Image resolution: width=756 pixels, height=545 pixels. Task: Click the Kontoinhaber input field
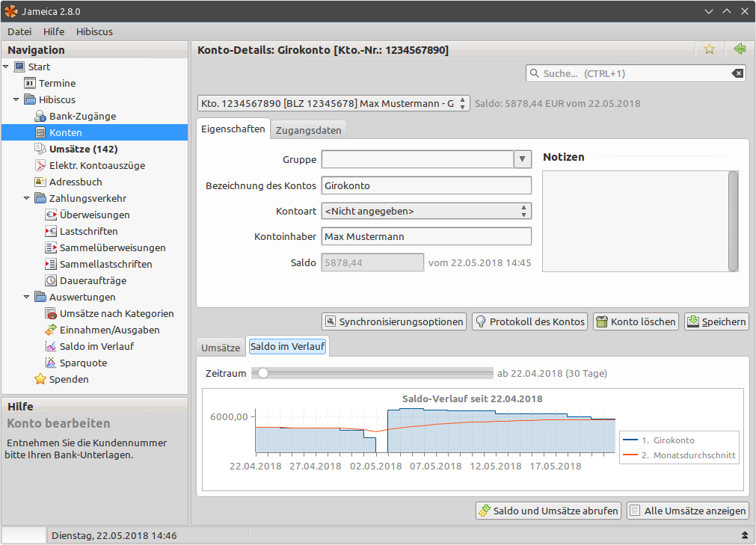coord(426,236)
